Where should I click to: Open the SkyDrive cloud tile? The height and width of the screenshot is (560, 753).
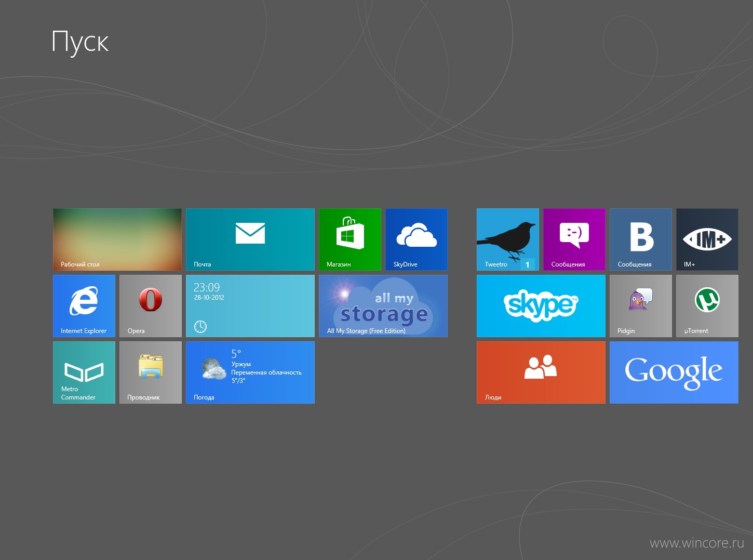click(416, 239)
